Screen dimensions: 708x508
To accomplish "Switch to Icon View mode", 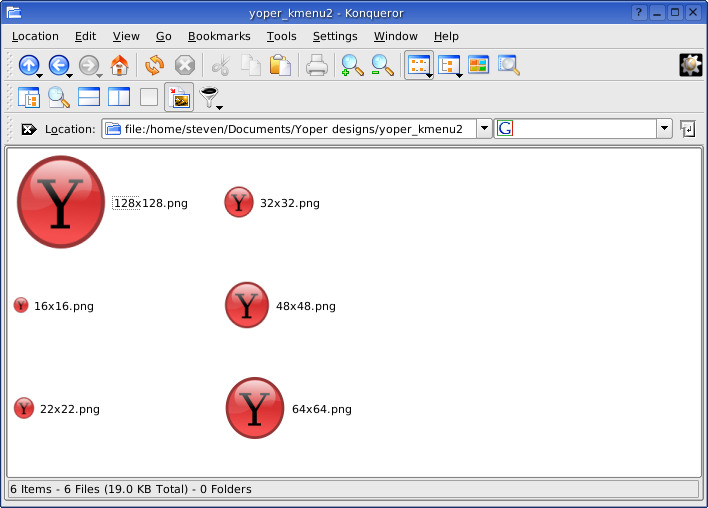I will point(418,65).
